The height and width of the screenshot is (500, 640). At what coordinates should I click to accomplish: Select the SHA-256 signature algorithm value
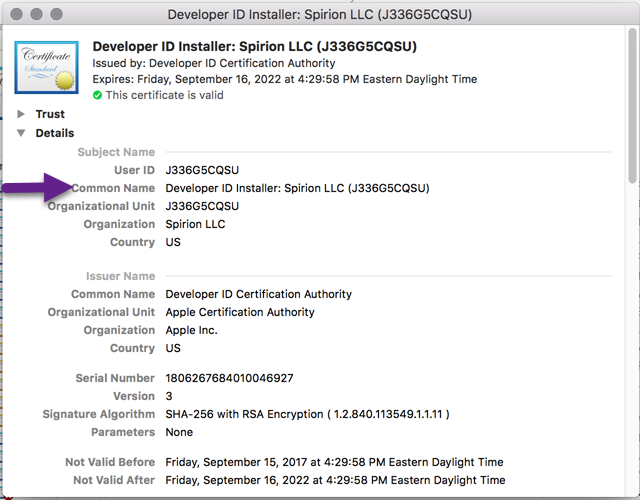(308, 414)
